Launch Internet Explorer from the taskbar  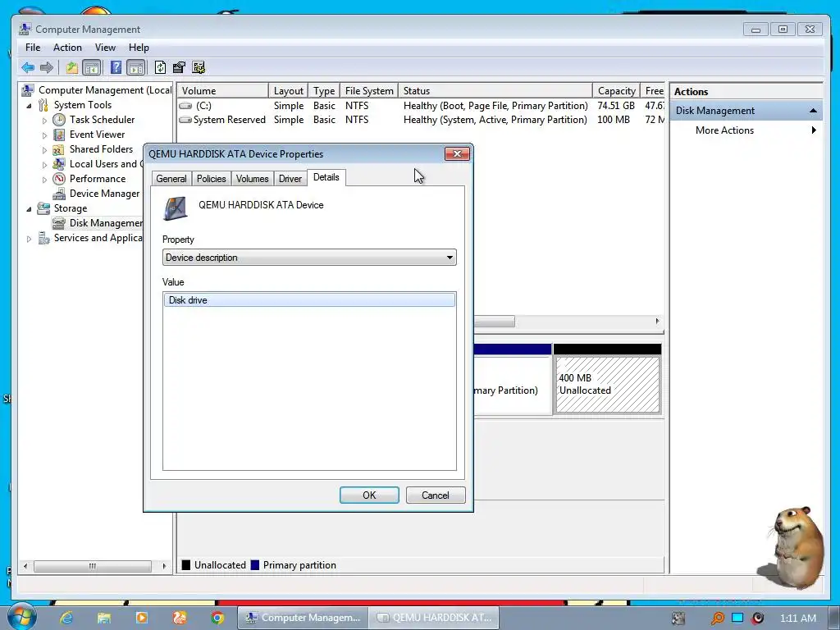(x=66, y=618)
